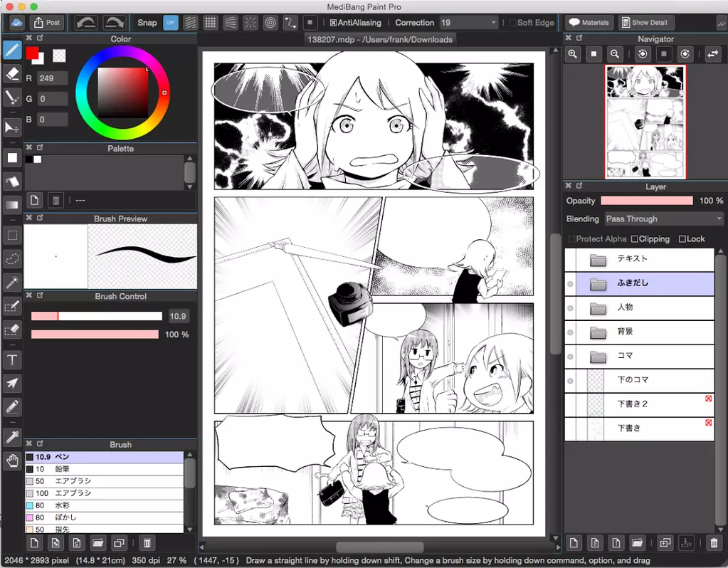The height and width of the screenshot is (568, 728).
Task: Click the Materials button
Action: coord(589,22)
